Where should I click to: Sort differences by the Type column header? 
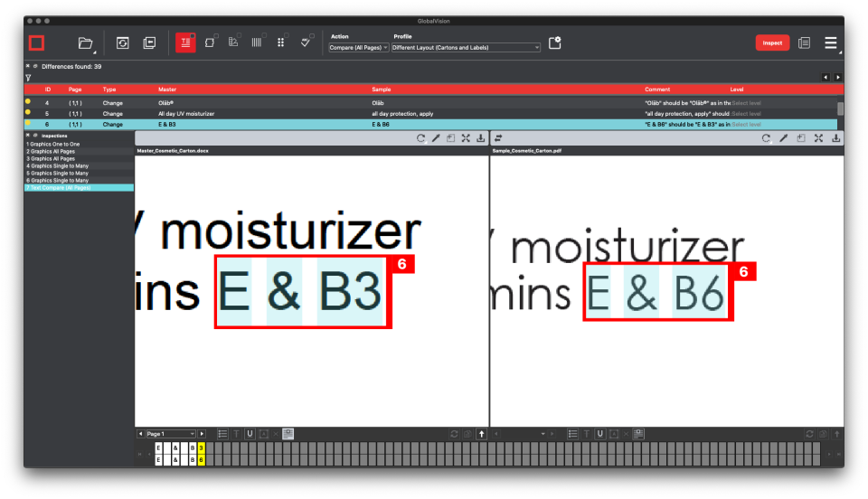pyautogui.click(x=109, y=89)
